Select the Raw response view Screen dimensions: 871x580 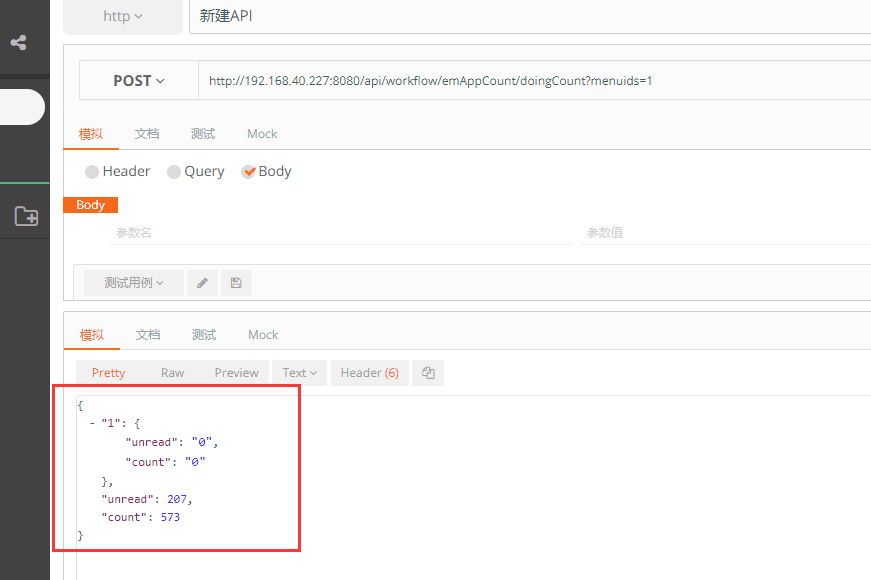click(x=172, y=373)
